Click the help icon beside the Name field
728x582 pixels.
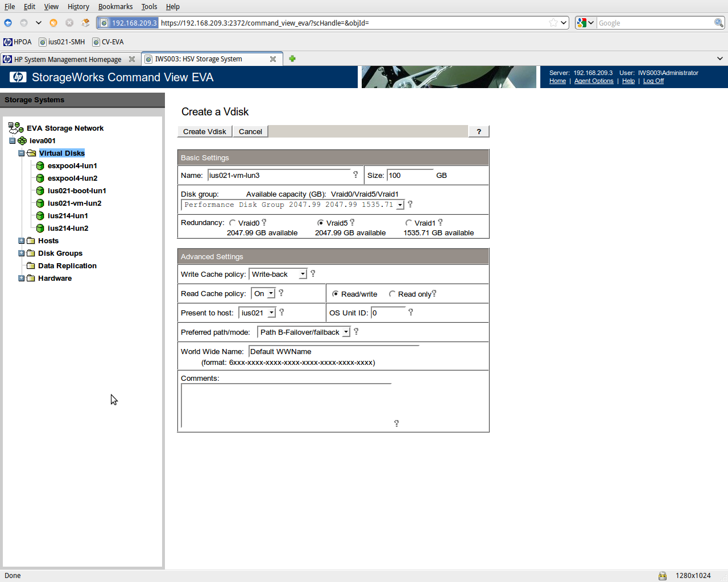click(356, 174)
